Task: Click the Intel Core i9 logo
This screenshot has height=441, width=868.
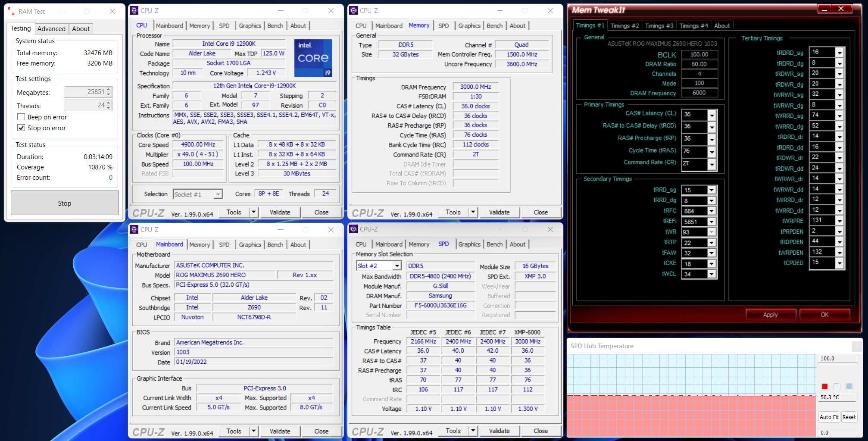Action: [x=313, y=58]
